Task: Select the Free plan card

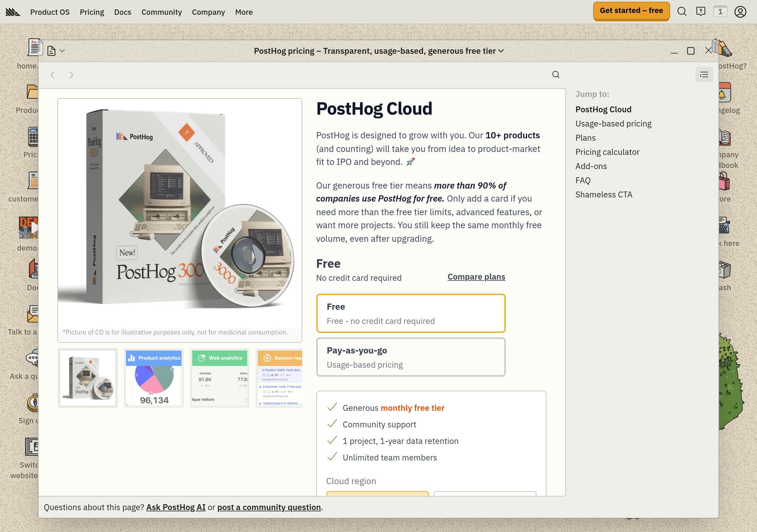Action: click(410, 313)
